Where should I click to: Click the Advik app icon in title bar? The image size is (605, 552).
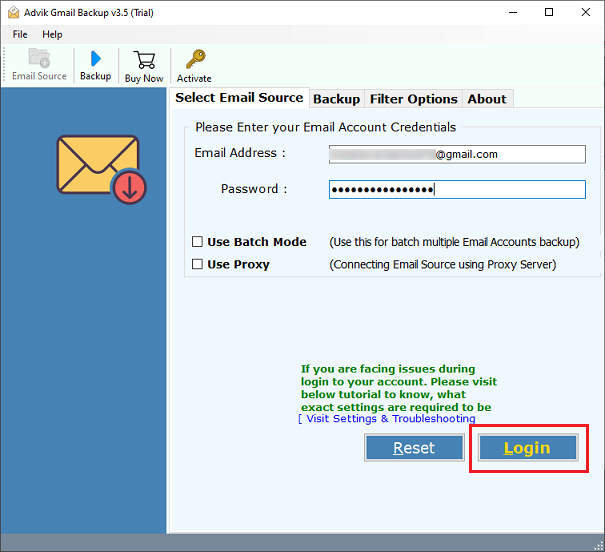[x=14, y=12]
